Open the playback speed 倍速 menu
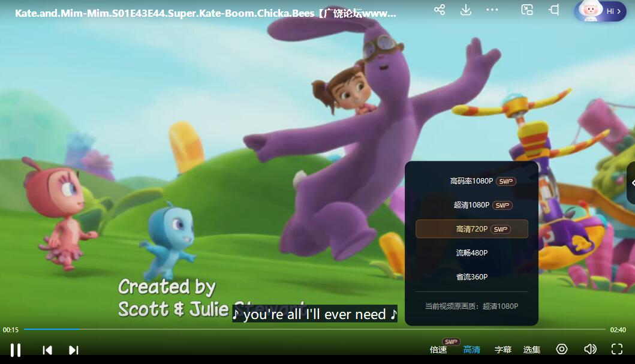This screenshot has height=364, width=635. point(438,350)
